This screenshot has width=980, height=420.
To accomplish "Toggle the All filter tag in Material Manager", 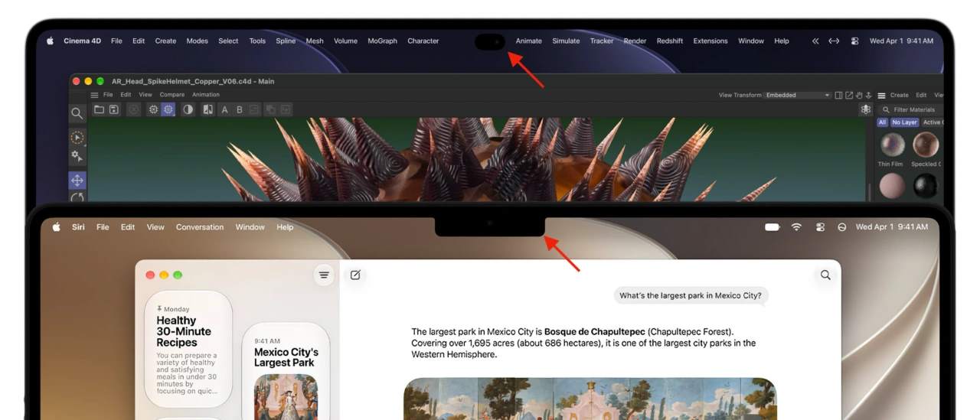I will pos(882,122).
